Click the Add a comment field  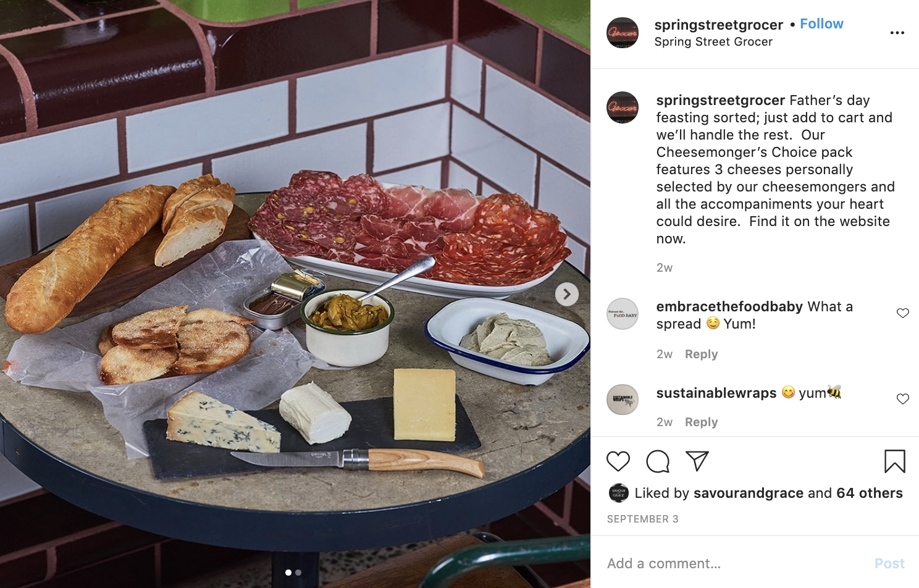[729, 563]
